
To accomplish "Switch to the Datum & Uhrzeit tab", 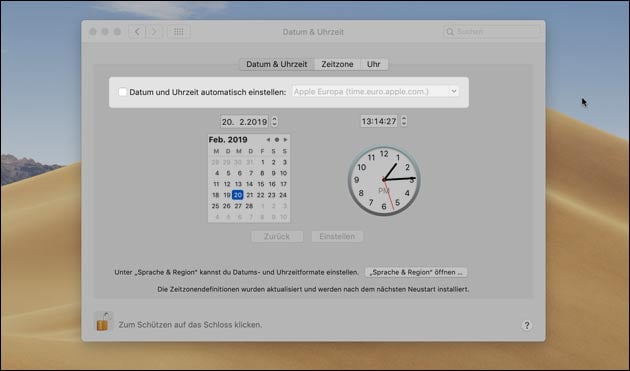I will (x=276, y=64).
